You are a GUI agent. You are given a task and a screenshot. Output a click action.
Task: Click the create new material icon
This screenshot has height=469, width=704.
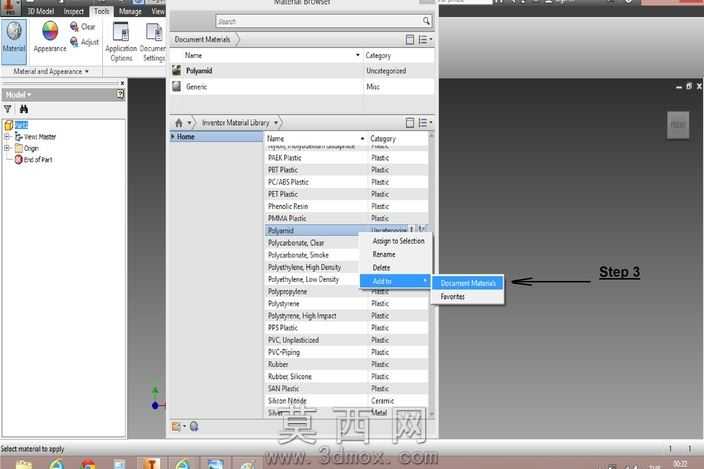[194, 426]
